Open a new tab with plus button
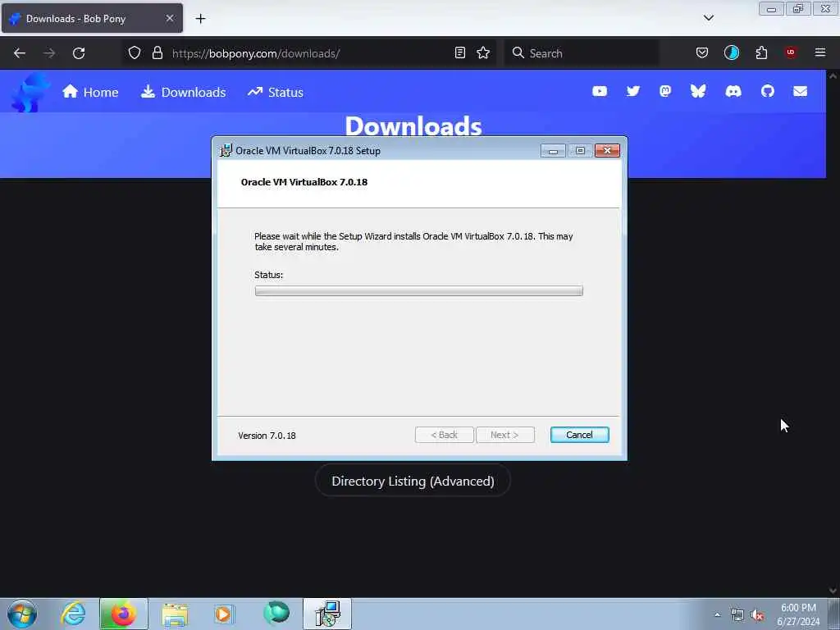 [200, 19]
